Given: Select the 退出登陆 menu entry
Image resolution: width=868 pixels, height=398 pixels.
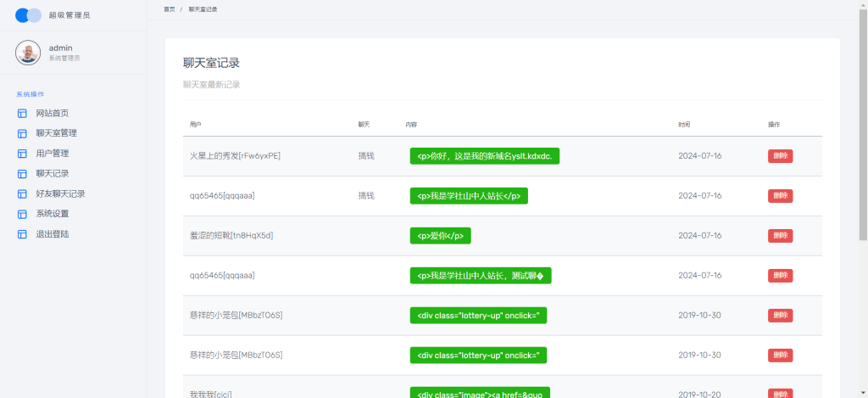Looking at the screenshot, I should pos(52,234).
